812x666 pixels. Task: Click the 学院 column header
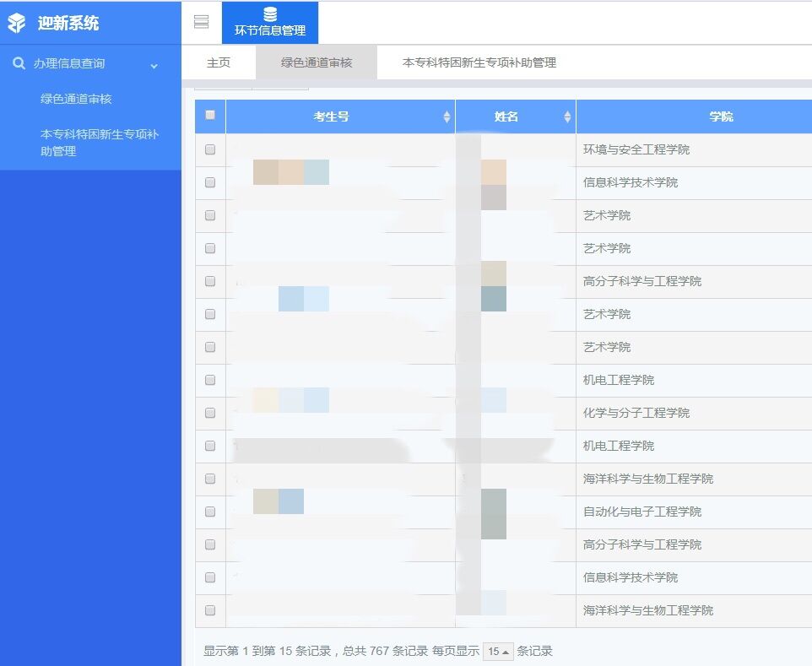coord(721,116)
